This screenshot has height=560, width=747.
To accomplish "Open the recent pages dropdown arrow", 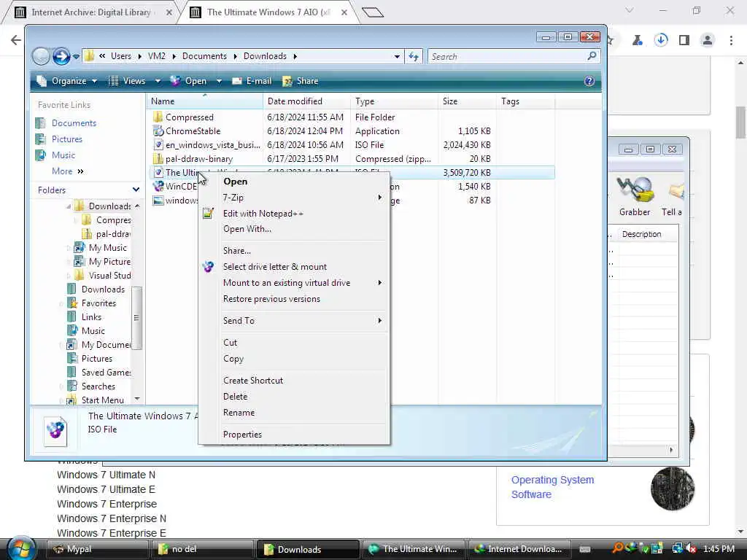I will 76,57.
